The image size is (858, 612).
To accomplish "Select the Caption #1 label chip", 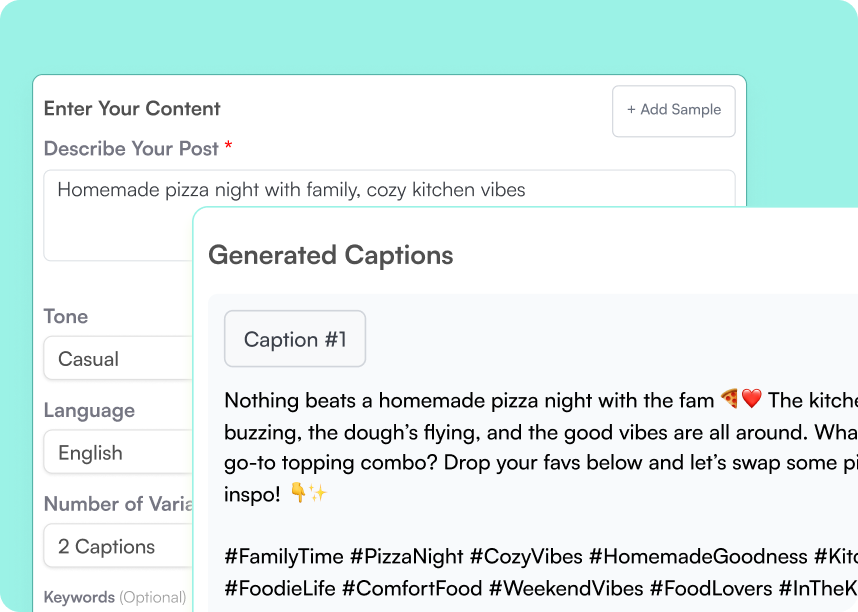I will click(x=294, y=339).
